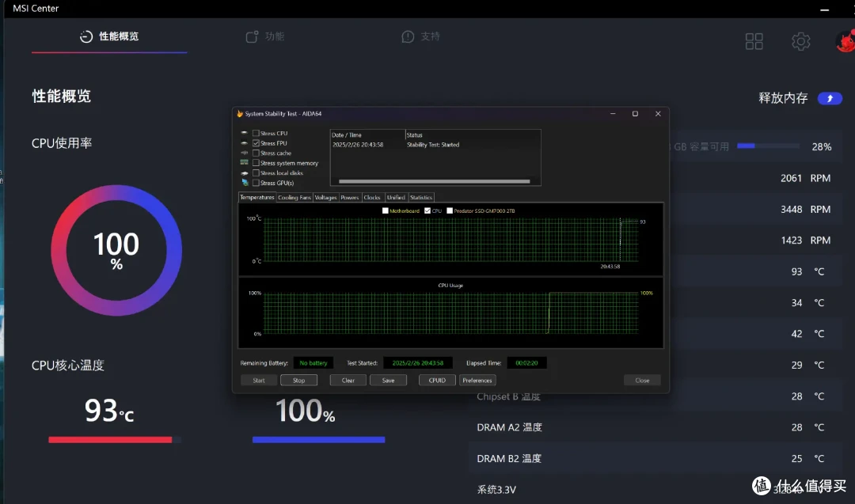Image resolution: width=855 pixels, height=504 pixels.
Task: Tick the Stress system memory checkbox
Action: (256, 163)
